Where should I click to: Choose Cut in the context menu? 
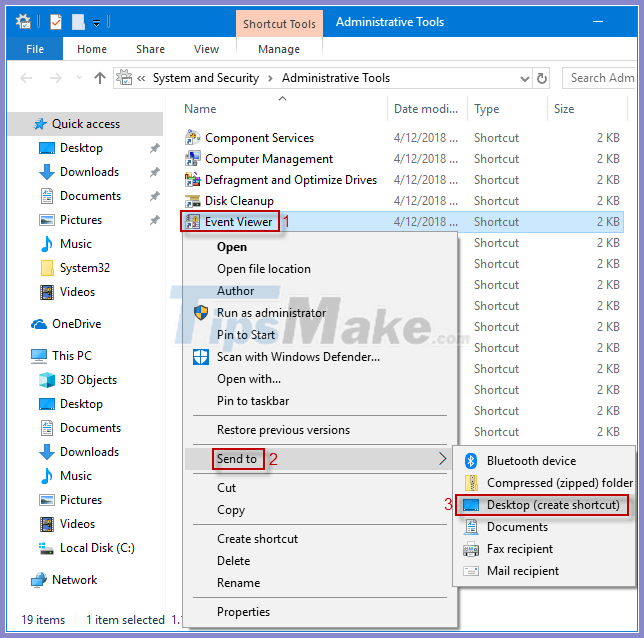tap(226, 488)
